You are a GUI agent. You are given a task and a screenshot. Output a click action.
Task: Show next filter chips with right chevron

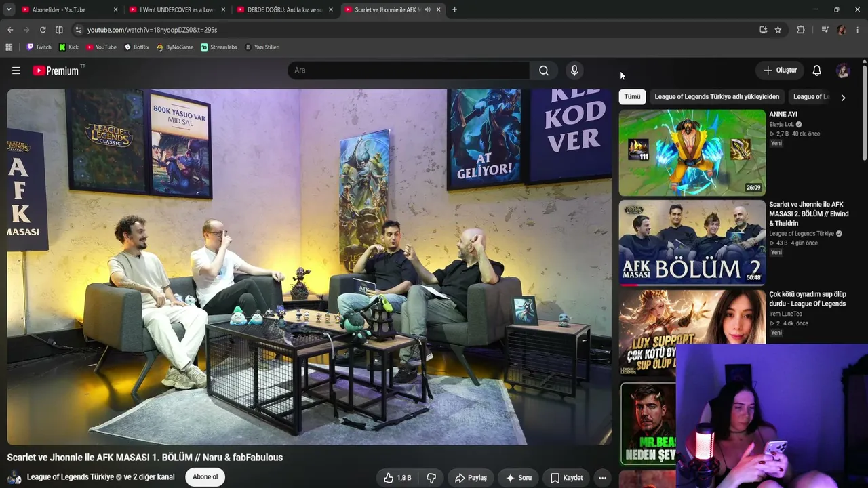click(x=843, y=98)
